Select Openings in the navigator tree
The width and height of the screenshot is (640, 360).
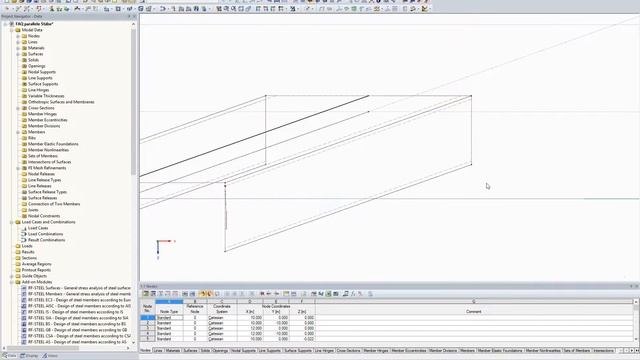[36, 66]
